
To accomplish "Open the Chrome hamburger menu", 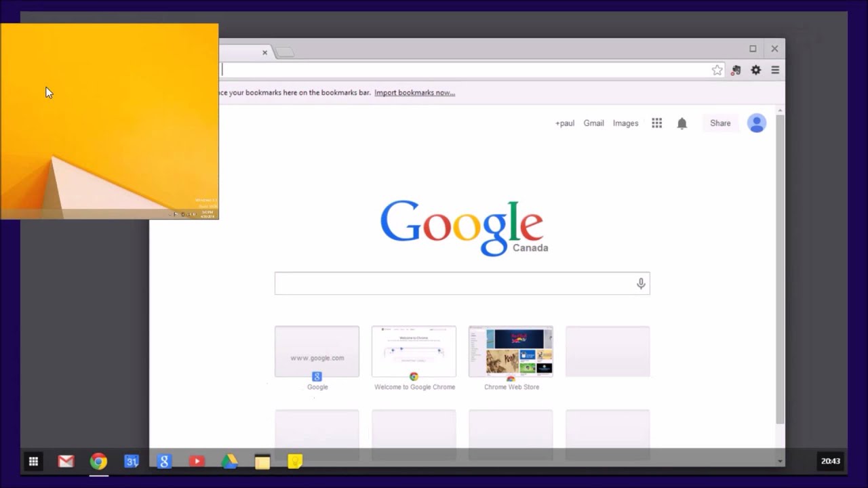I will tap(775, 70).
